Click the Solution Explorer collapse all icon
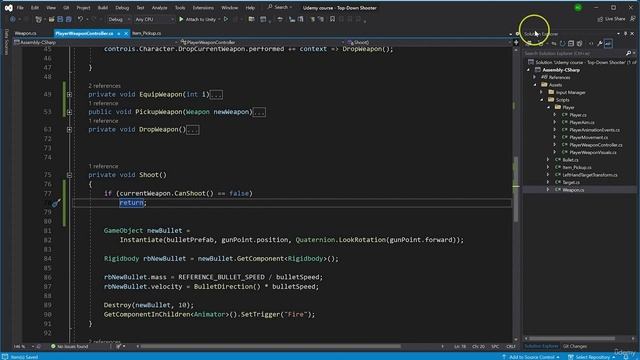 [x=571, y=43]
